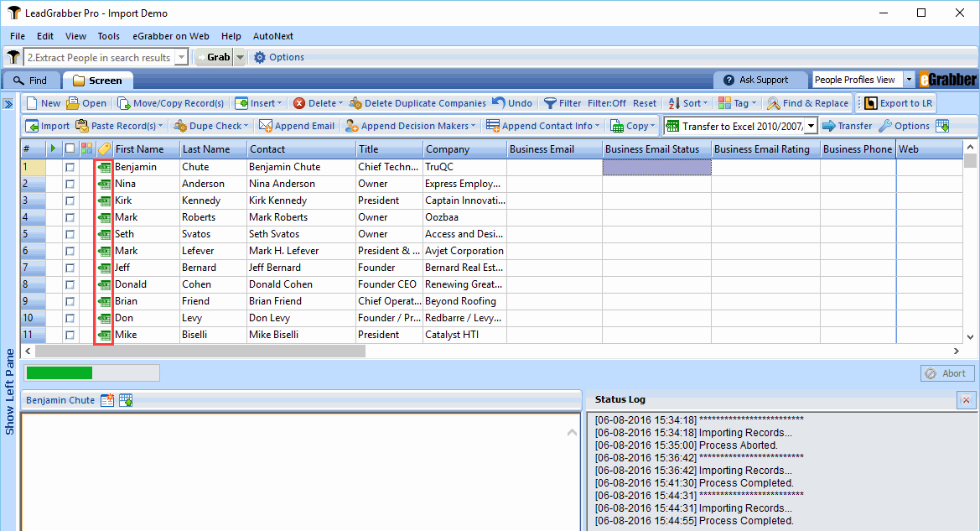Screen dimensions: 980x531
Task: Open the People Profiles View dropdown
Action: point(910,80)
